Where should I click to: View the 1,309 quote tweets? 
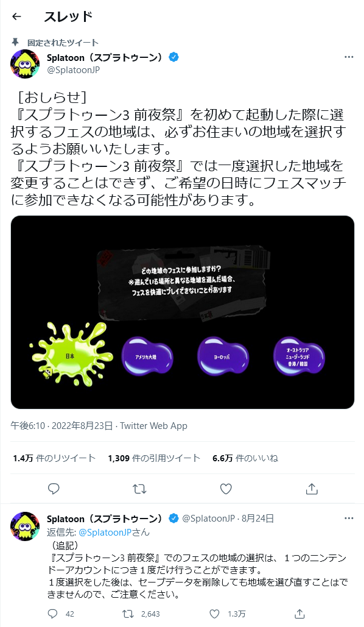click(x=154, y=458)
